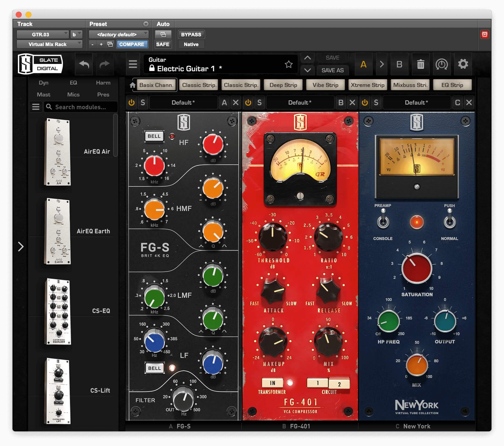Click the COMPARE button

coord(132,44)
